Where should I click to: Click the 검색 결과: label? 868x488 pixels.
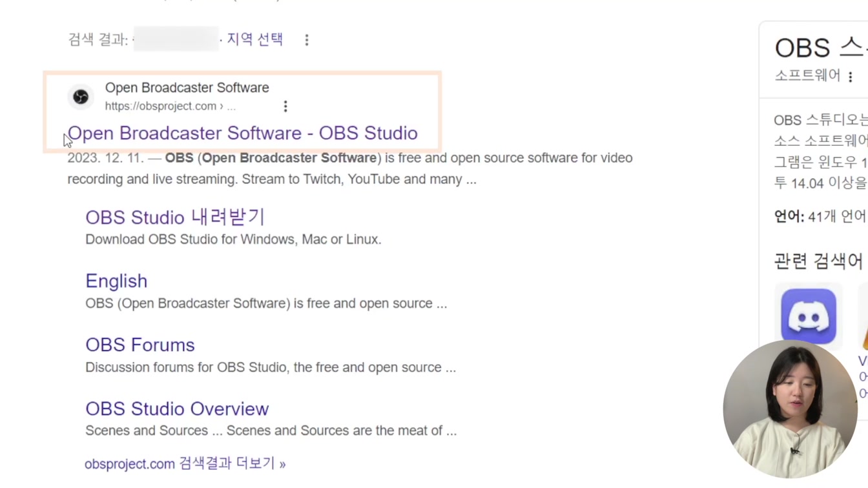pyautogui.click(x=98, y=40)
